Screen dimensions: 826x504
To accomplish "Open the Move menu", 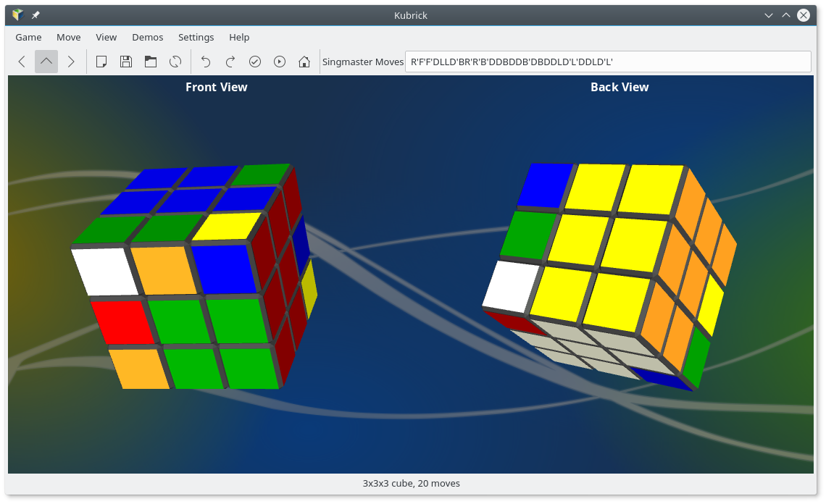I will click(69, 37).
